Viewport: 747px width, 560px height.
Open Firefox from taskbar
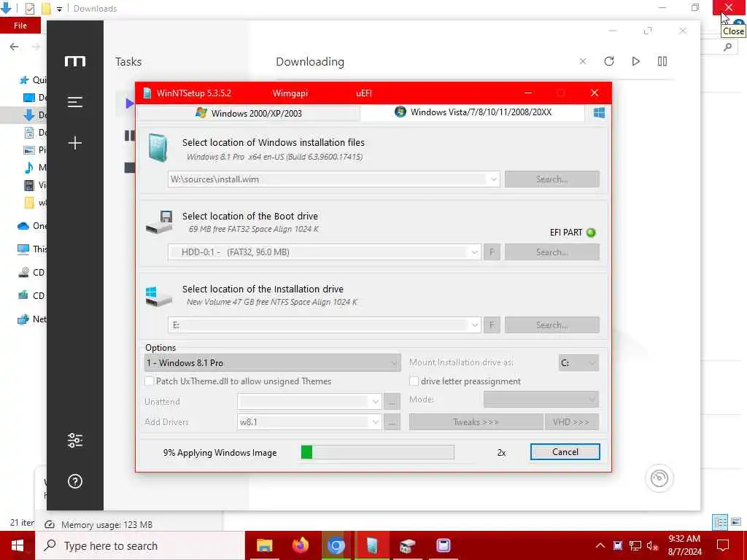(300, 545)
